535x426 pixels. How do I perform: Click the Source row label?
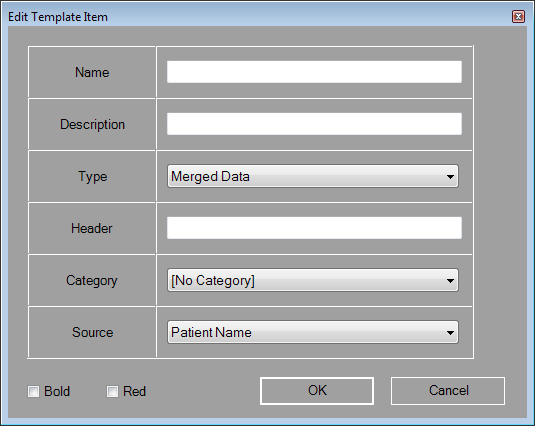click(92, 333)
